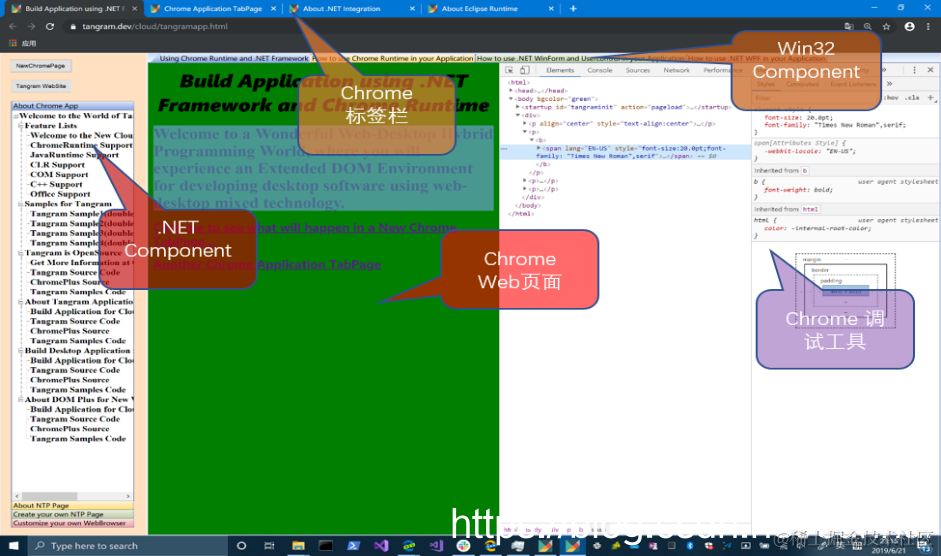Activate DevTools inspect element picker
941x556 pixels.
(509, 70)
